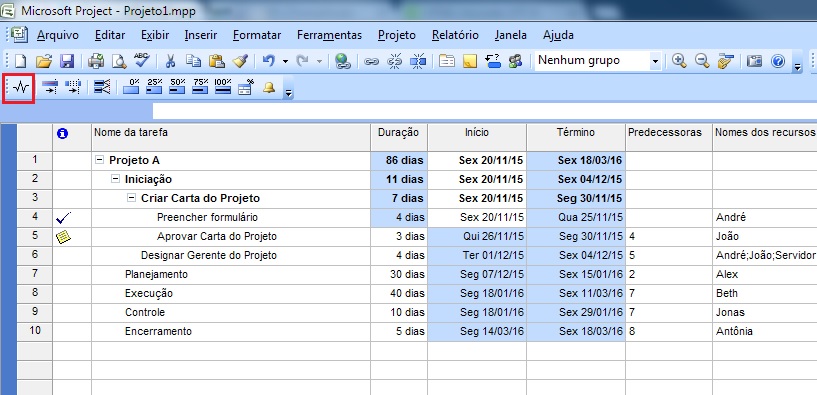Zoom out on the timescale
The height and width of the screenshot is (395, 817).
click(702, 61)
